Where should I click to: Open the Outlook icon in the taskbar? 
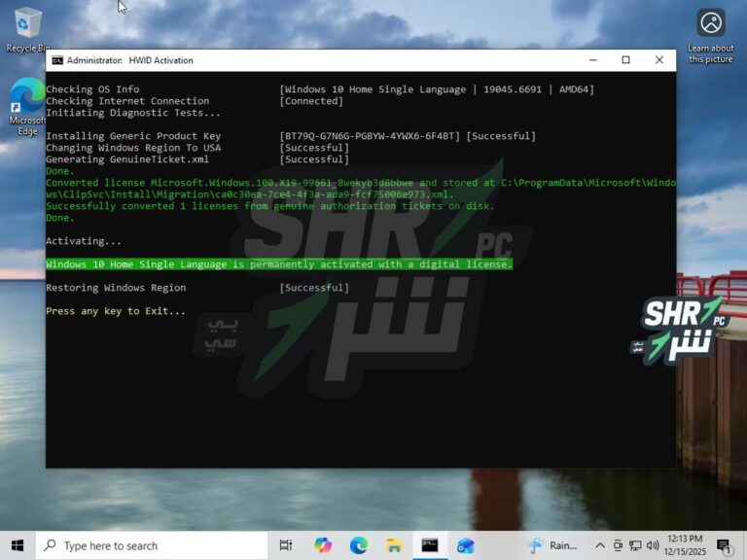[x=466, y=545]
